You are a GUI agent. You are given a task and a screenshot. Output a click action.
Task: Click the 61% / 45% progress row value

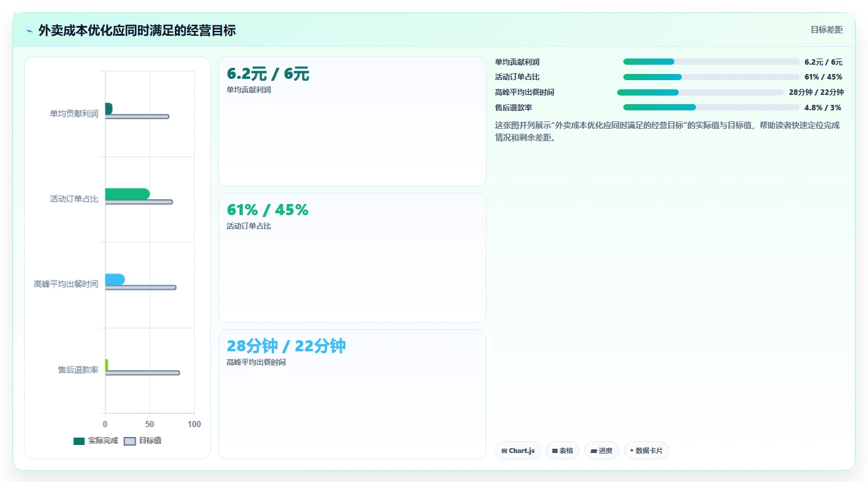click(x=823, y=77)
